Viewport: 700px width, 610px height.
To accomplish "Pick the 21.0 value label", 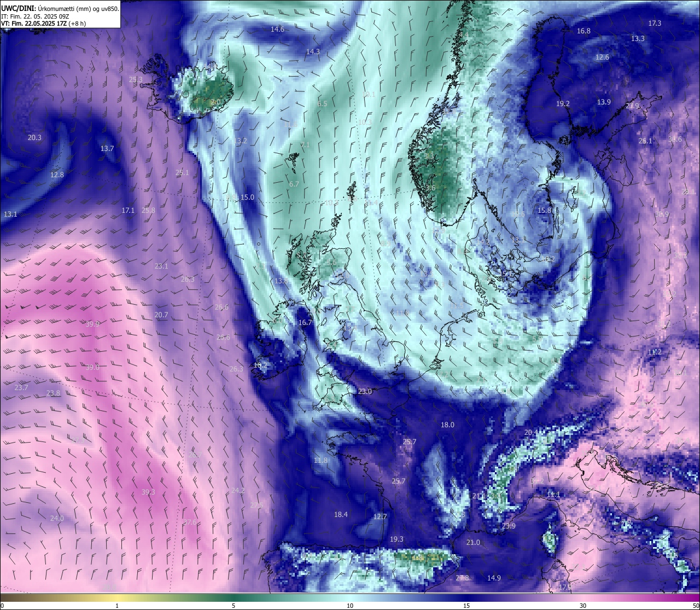I will click(x=473, y=542).
